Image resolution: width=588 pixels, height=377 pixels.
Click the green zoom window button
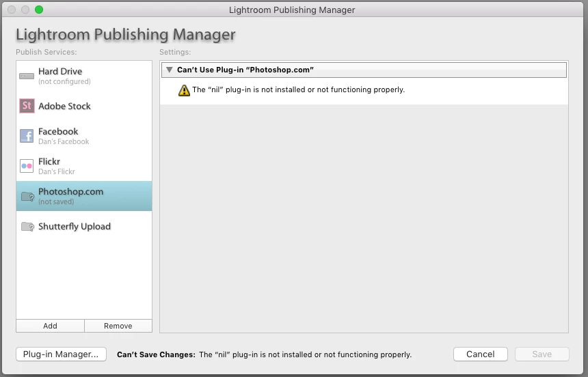(39, 10)
